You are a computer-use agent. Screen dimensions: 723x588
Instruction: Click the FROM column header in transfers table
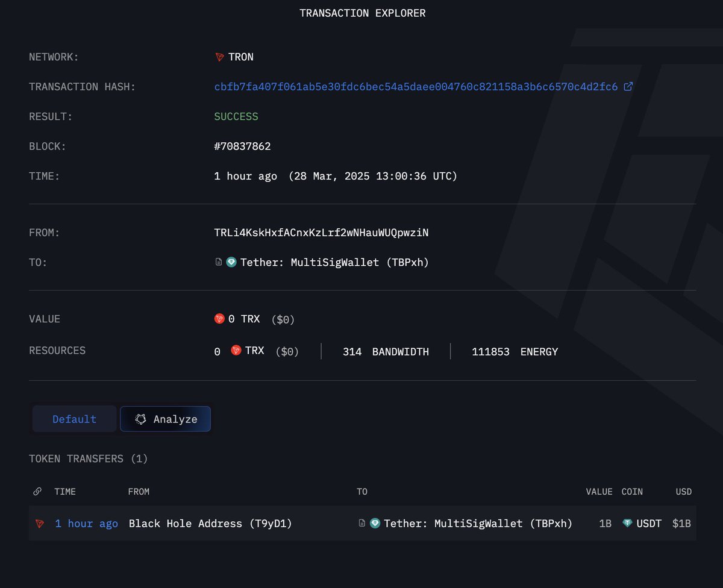click(x=139, y=492)
